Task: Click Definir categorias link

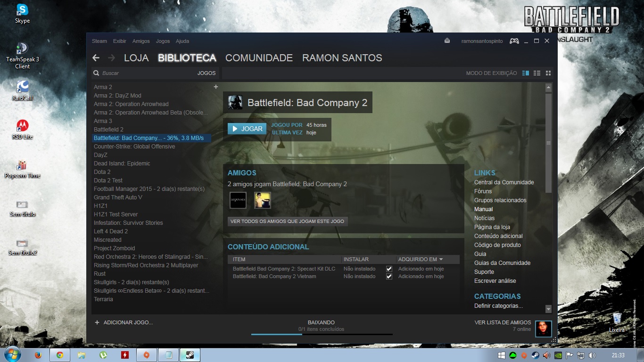Action: pos(498,306)
